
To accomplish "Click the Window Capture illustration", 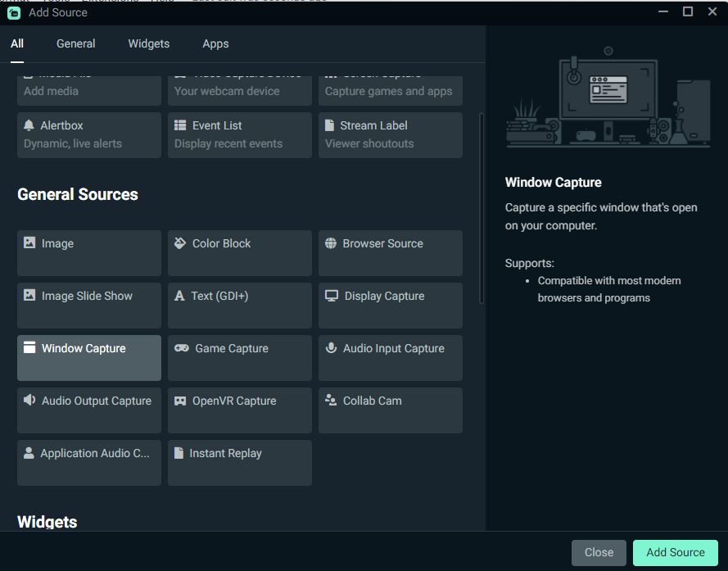I will [x=608, y=97].
